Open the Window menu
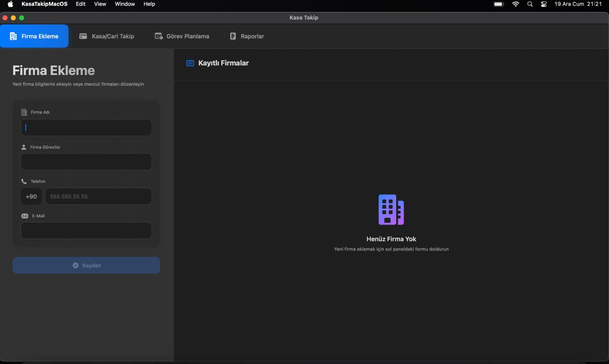The height and width of the screenshot is (364, 609). click(x=125, y=4)
